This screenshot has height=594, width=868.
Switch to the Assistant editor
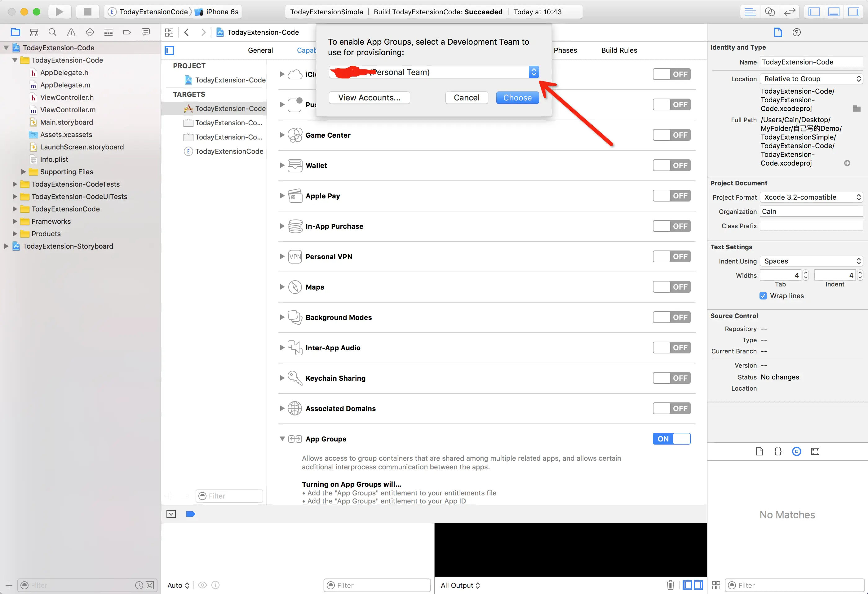click(770, 11)
